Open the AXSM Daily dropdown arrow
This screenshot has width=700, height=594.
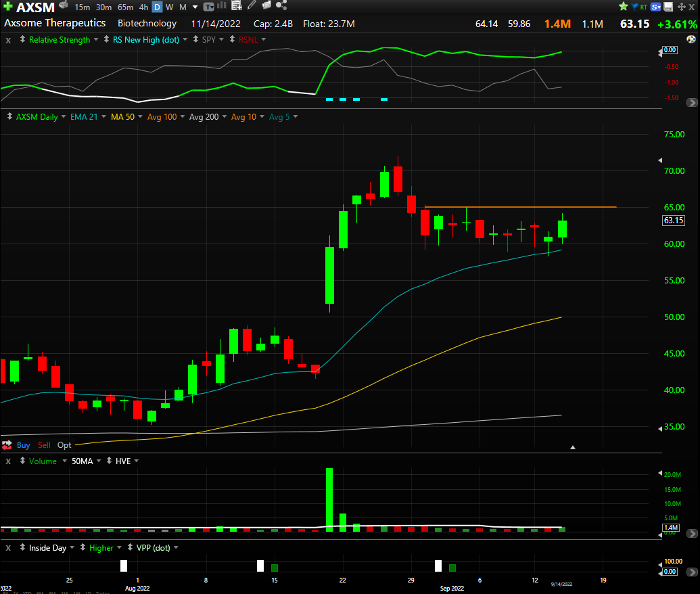click(x=64, y=117)
